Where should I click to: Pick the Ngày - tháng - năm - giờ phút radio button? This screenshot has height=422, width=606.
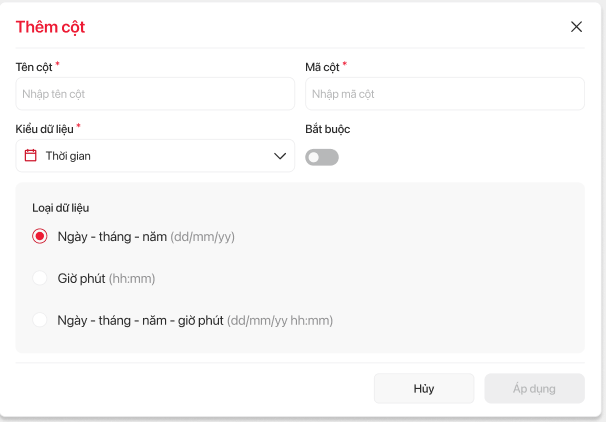click(x=40, y=320)
